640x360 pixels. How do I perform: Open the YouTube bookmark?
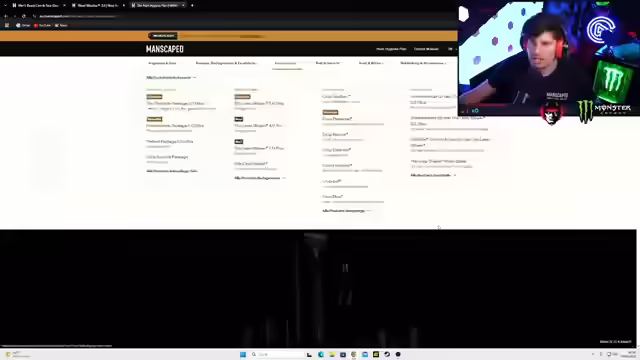click(42, 25)
